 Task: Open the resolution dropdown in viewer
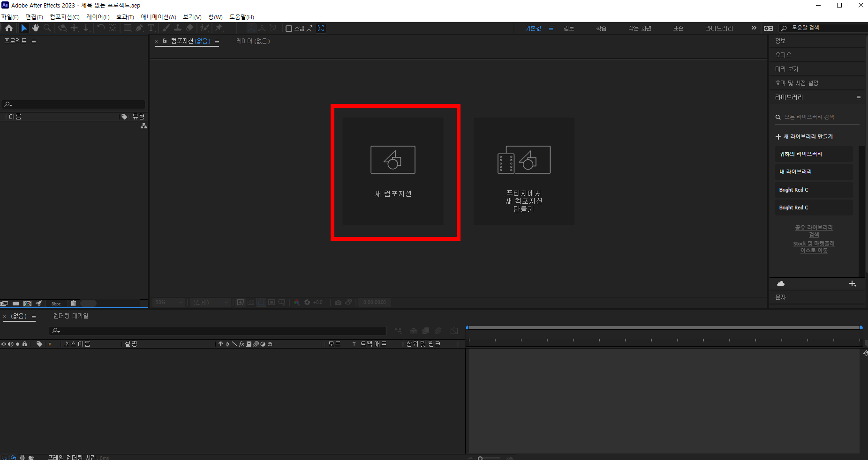211,303
